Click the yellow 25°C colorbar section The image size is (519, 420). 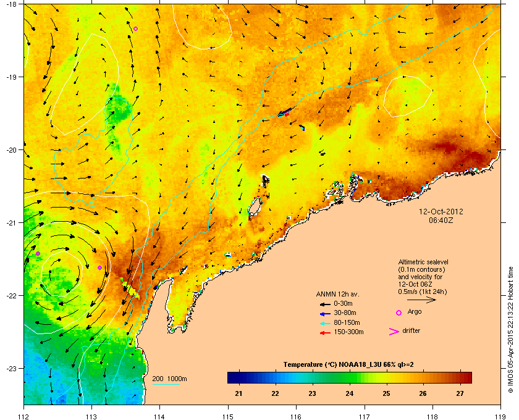[386, 377]
